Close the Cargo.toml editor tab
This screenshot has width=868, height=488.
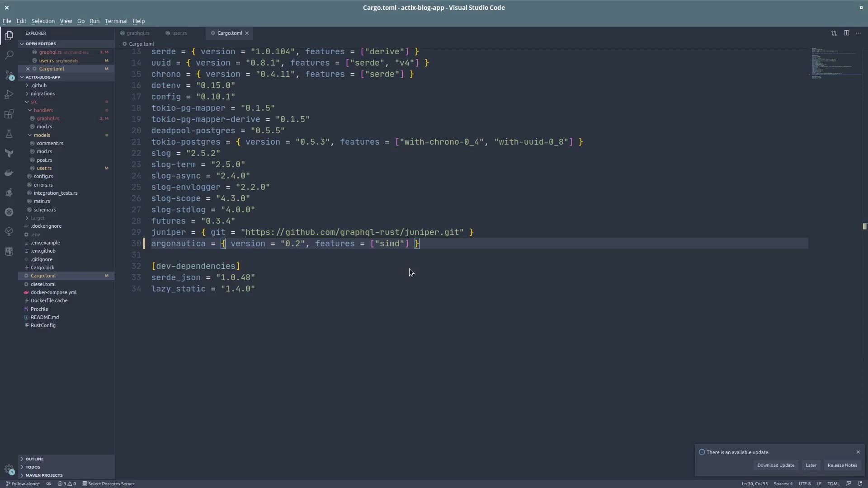[247, 33]
